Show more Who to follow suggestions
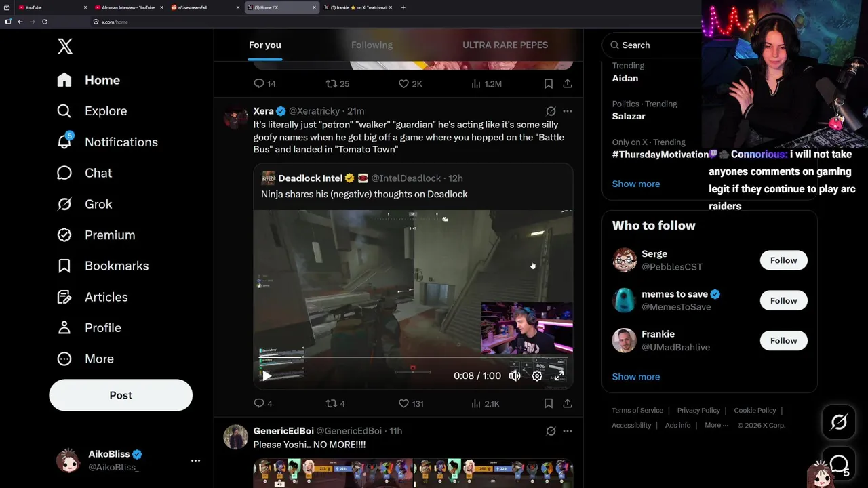Screen dimensions: 868x488 coord(635,377)
